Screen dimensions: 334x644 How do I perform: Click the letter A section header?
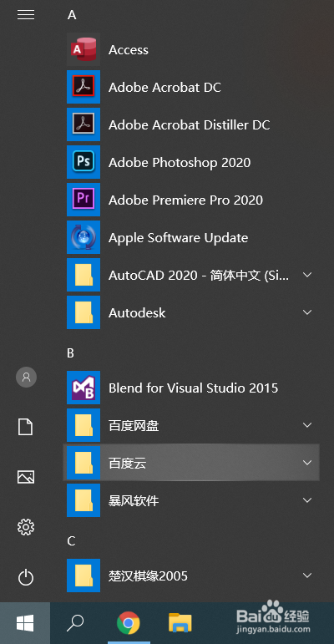(x=72, y=15)
